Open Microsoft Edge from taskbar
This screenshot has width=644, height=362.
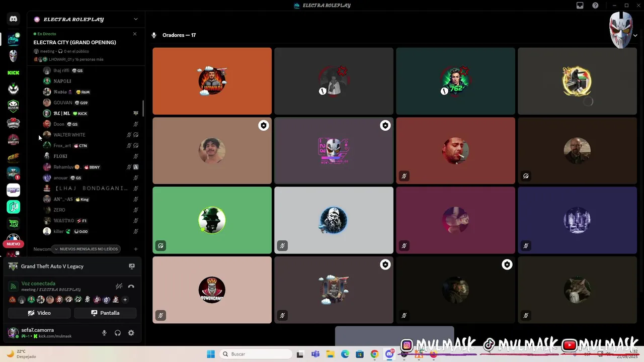click(x=345, y=354)
